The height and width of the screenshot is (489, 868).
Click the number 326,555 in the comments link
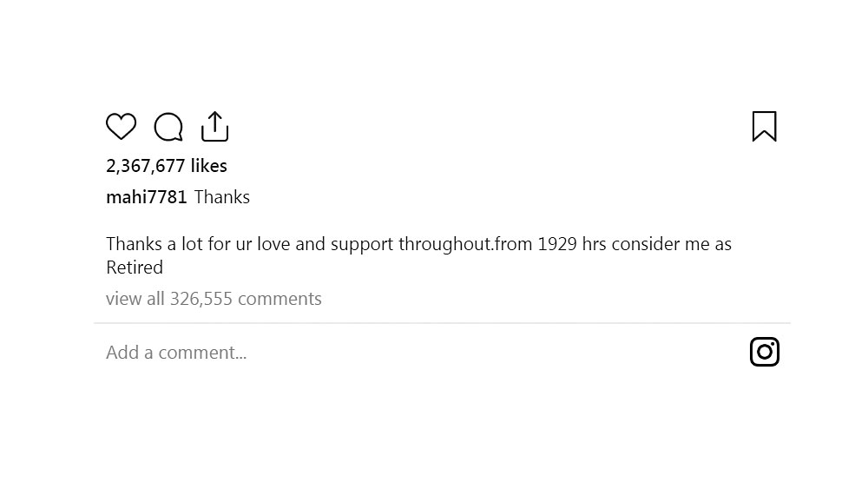coord(201,299)
